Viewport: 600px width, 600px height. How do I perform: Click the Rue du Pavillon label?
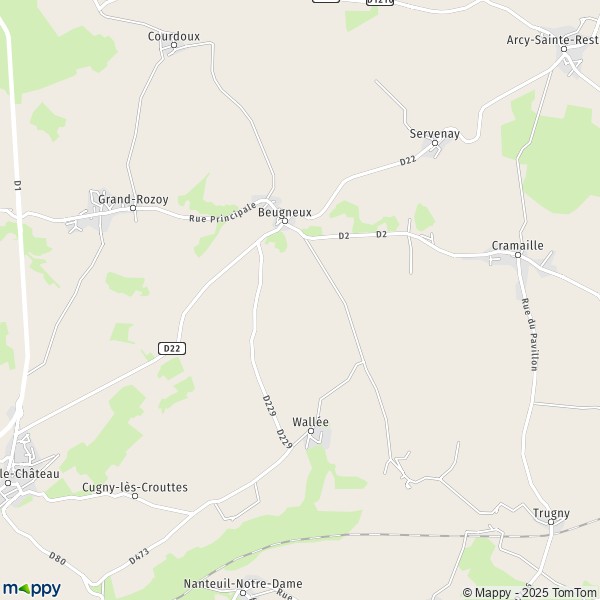pyautogui.click(x=530, y=334)
